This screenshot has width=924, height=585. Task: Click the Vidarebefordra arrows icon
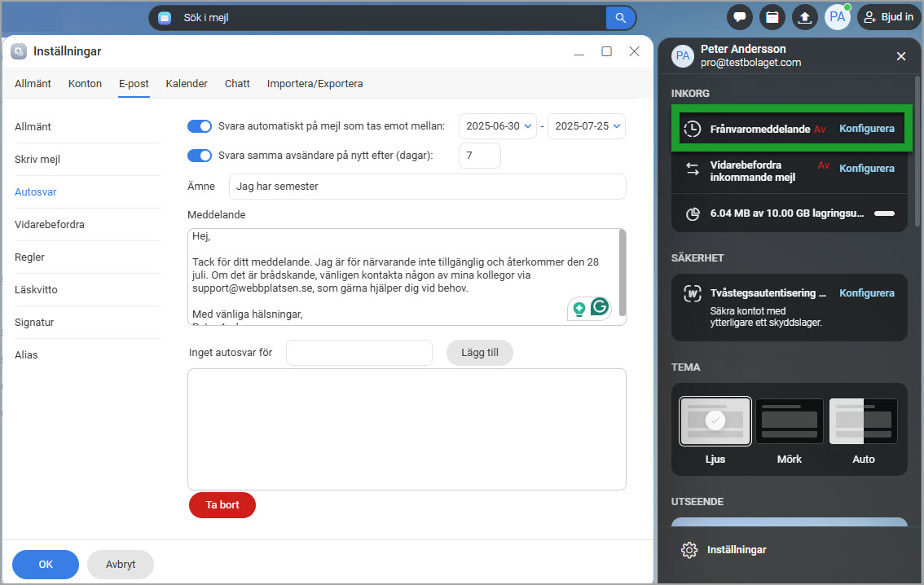pos(693,169)
